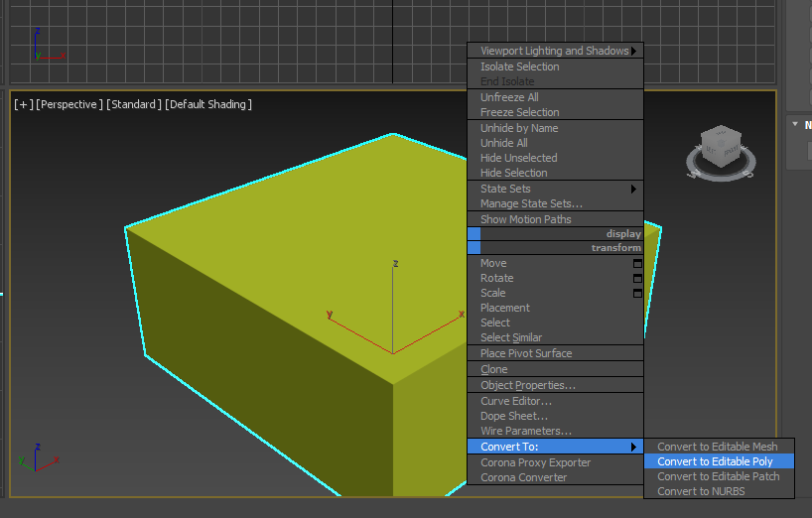Open Rotate transform settings box icon
Viewport: 812px width, 518px height.
pos(637,278)
